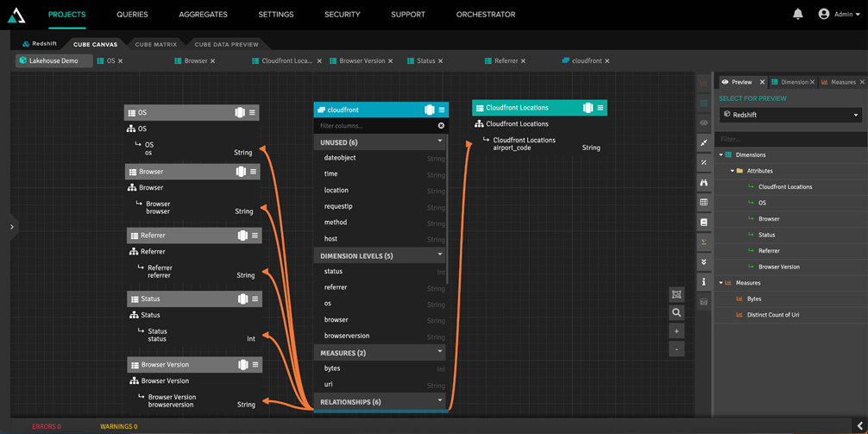Image resolution: width=868 pixels, height=434 pixels.
Task: Select the Redshift tab
Action: 40,44
